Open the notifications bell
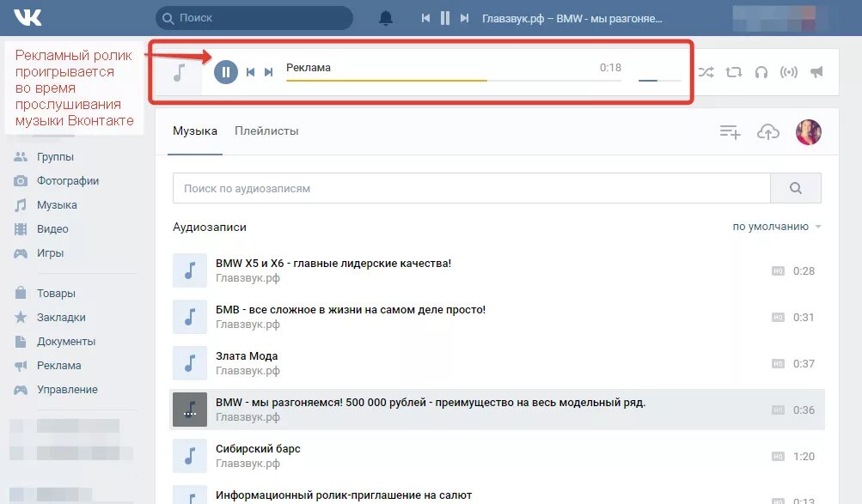Image resolution: width=862 pixels, height=504 pixels. point(386,18)
